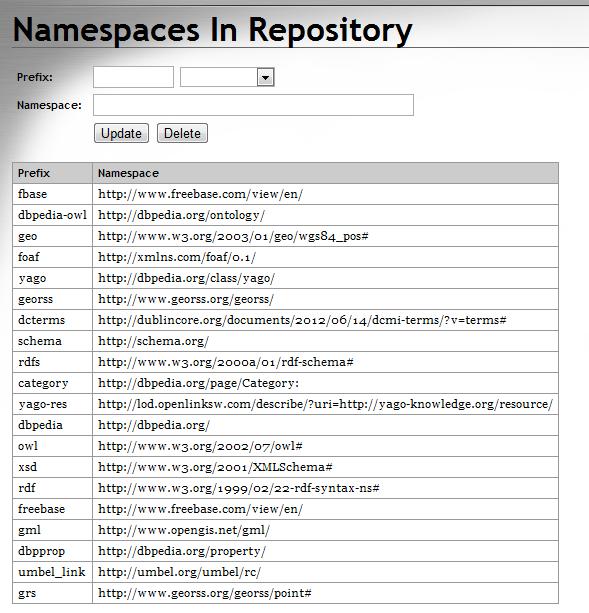Select the owl prefix cell
This screenshot has width=589, height=613.
(x=52, y=446)
